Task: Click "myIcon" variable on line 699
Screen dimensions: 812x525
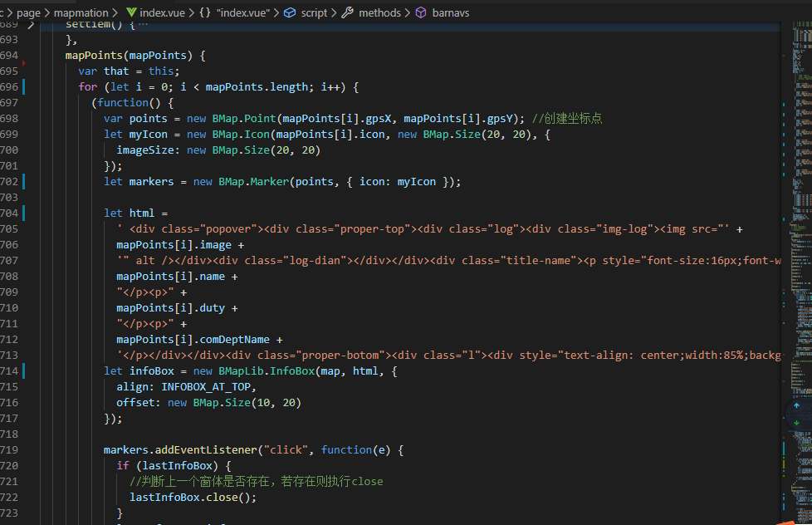Action: [148, 135]
